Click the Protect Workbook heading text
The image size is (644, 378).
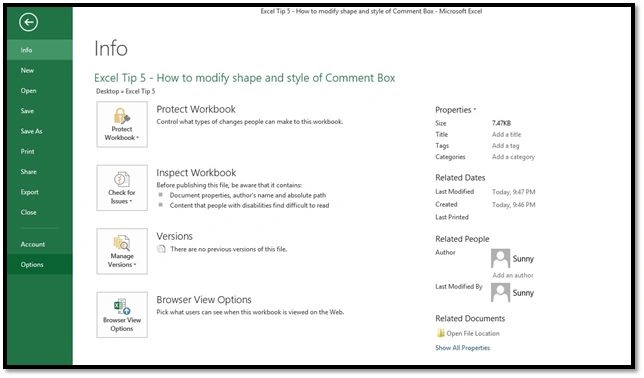(196, 109)
